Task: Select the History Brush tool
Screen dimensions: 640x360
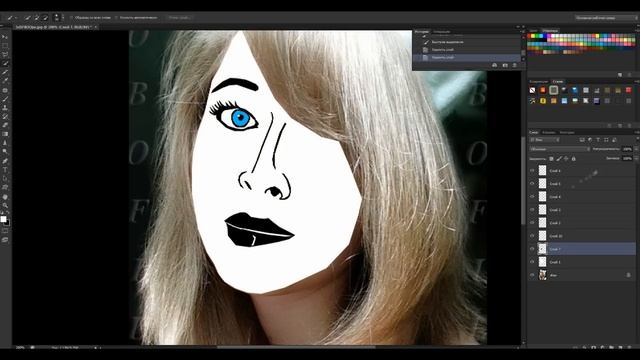Action: click(x=5, y=117)
